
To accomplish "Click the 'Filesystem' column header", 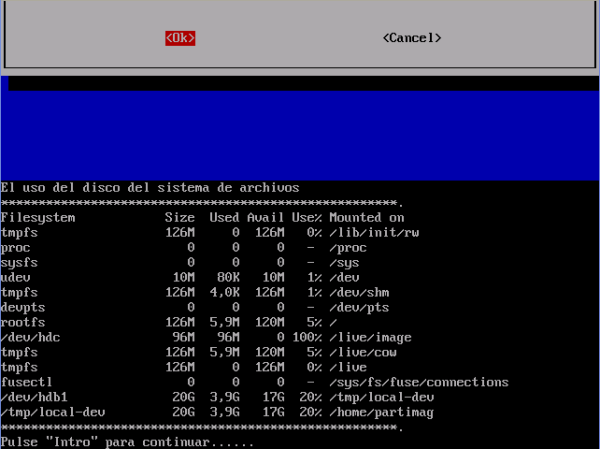I will [x=38, y=217].
